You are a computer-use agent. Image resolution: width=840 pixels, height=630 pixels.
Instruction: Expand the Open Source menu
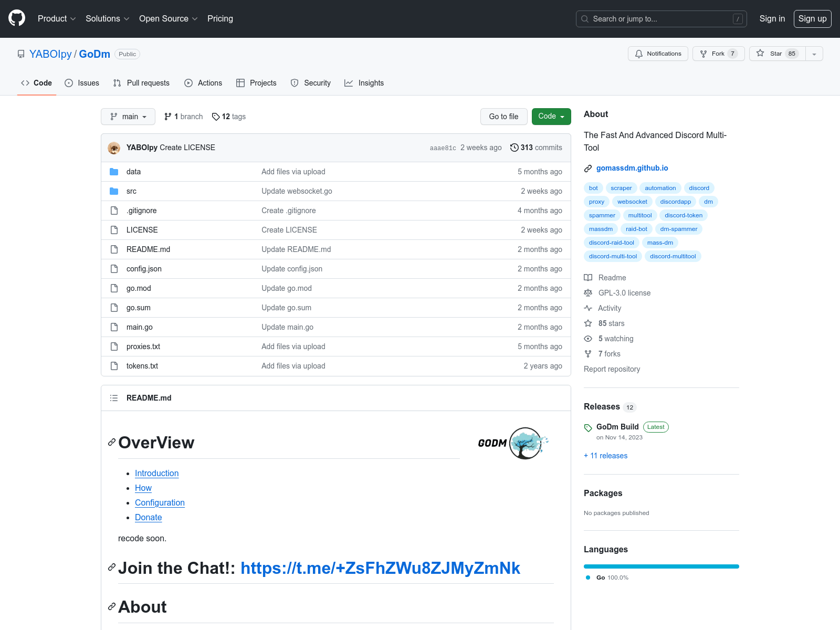pos(168,18)
